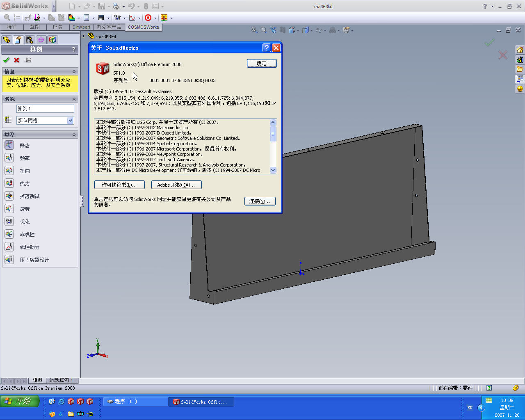The height and width of the screenshot is (420, 525).
Task: Open the SolidWorks Resources home icon in the task pane
Action: tap(520, 50)
